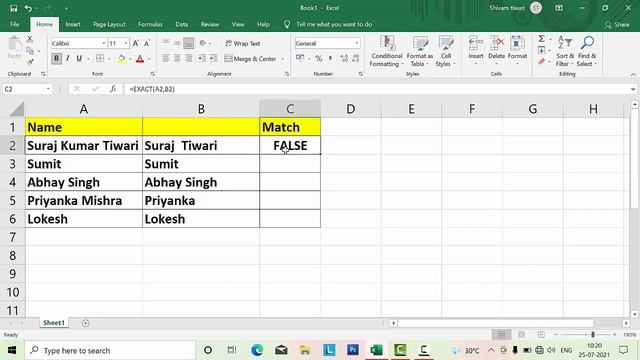Open Excel from the Windows taskbar
The height and width of the screenshot is (360, 640).
coord(376,350)
